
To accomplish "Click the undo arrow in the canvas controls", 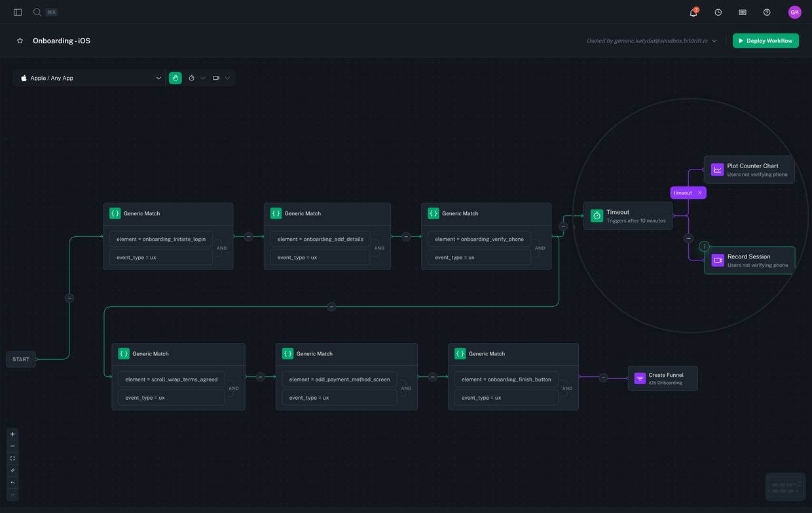I will click(12, 482).
